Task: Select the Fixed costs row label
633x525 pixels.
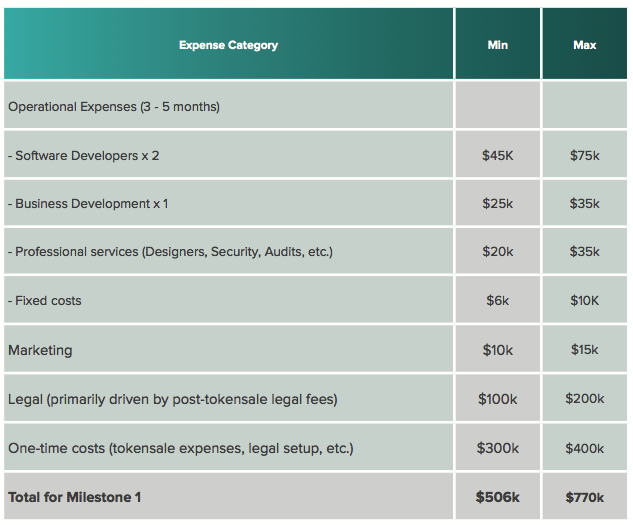Action: point(44,300)
